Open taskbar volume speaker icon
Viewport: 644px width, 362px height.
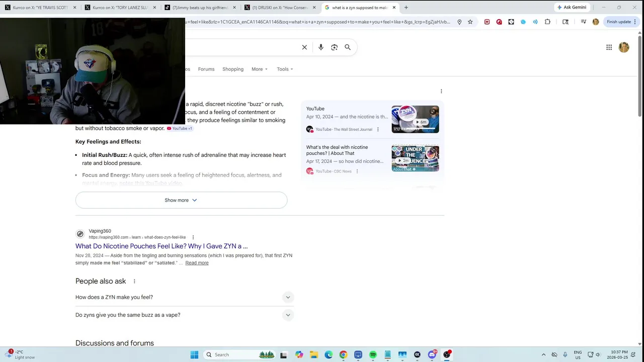click(x=598, y=355)
